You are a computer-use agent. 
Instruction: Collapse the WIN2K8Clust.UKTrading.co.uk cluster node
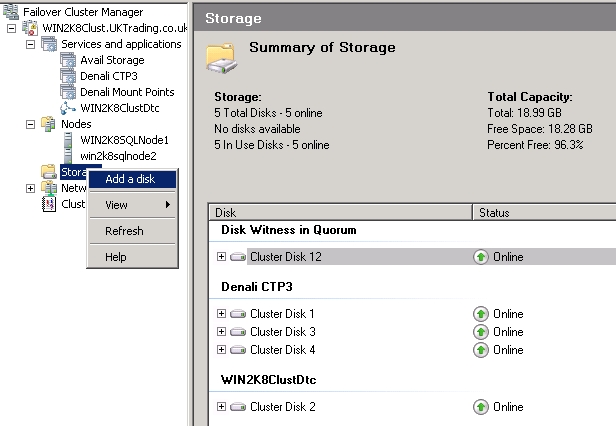11,28
